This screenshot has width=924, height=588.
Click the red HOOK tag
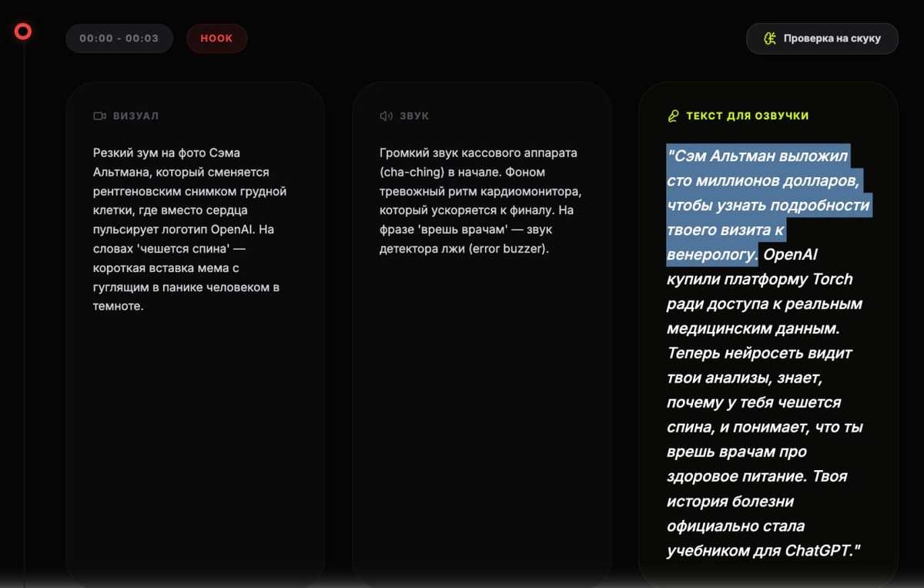point(216,39)
